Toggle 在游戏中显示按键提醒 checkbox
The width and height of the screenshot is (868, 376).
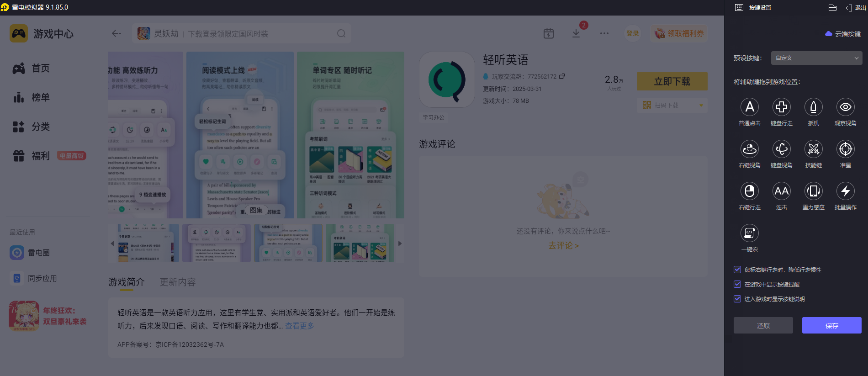pos(737,284)
